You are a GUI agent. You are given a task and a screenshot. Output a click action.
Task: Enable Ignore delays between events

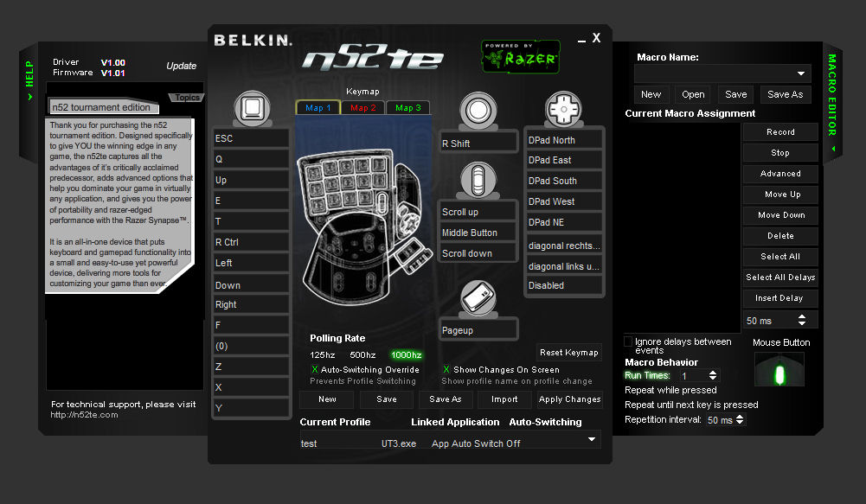[x=628, y=341]
